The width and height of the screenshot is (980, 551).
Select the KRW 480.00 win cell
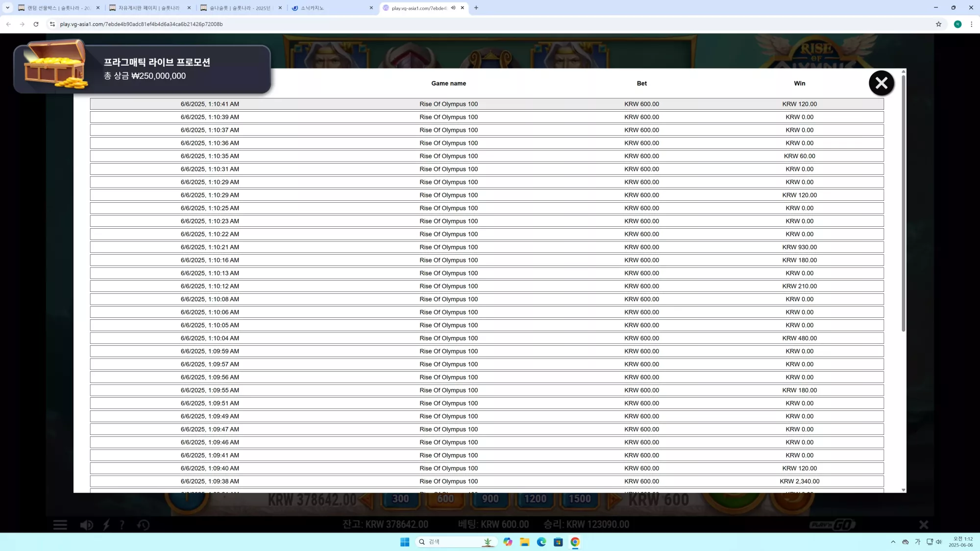[x=799, y=338]
